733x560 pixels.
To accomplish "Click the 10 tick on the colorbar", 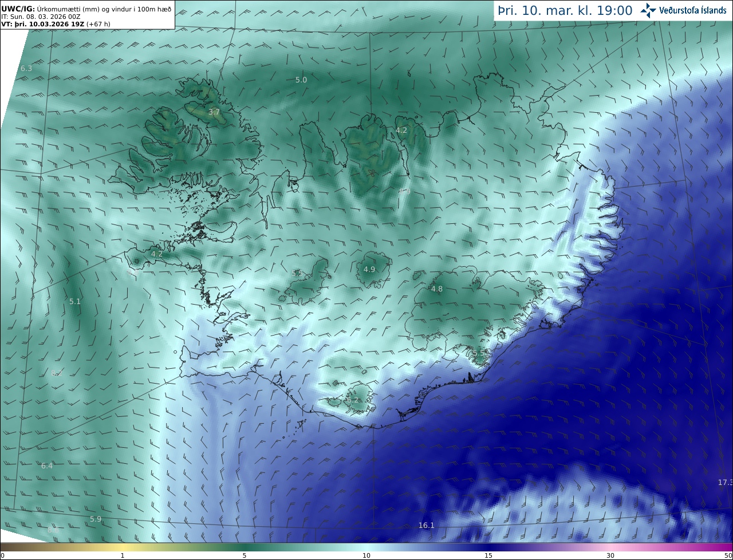I will click(366, 555).
